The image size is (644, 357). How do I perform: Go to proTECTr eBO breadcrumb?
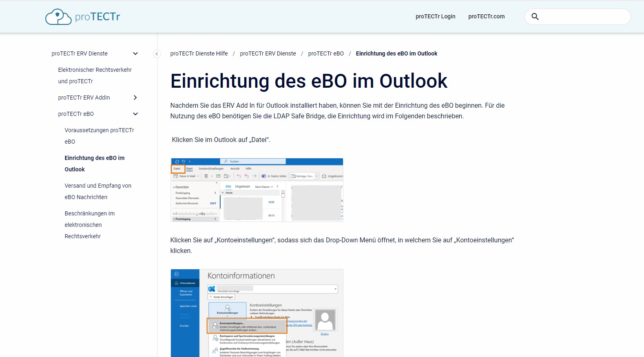[x=326, y=53]
